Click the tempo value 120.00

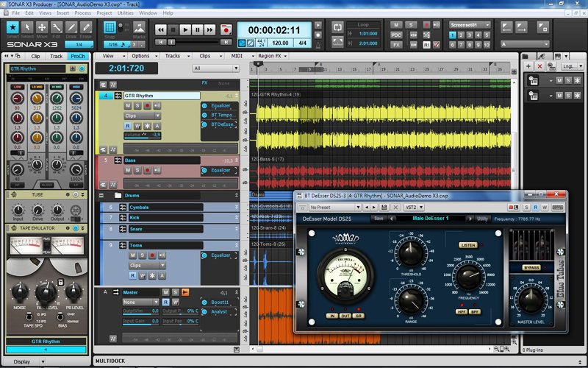coord(281,43)
